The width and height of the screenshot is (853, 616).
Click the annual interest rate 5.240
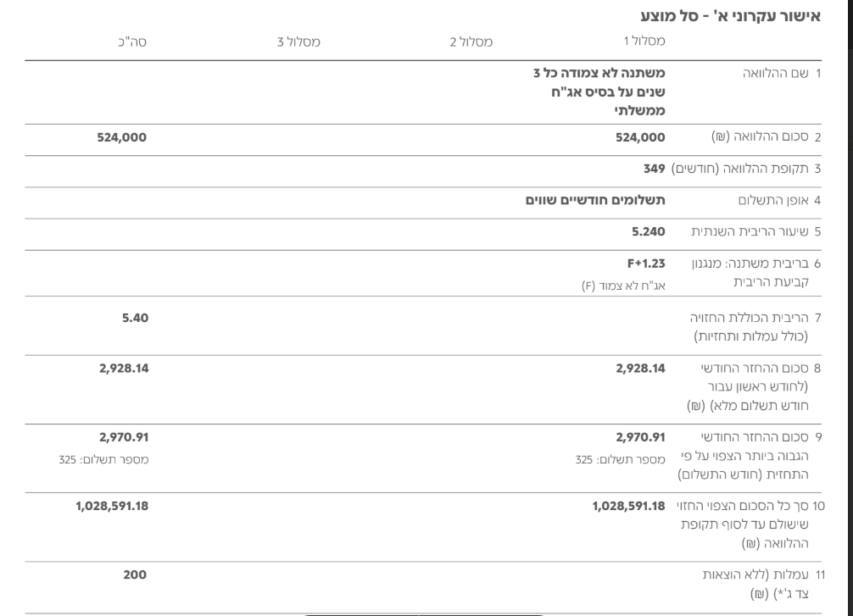pyautogui.click(x=646, y=230)
